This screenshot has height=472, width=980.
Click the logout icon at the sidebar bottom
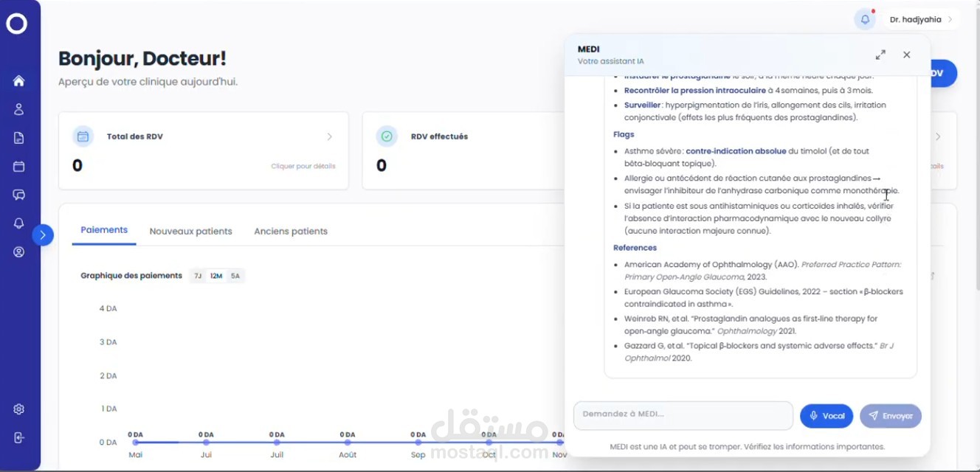tap(19, 437)
